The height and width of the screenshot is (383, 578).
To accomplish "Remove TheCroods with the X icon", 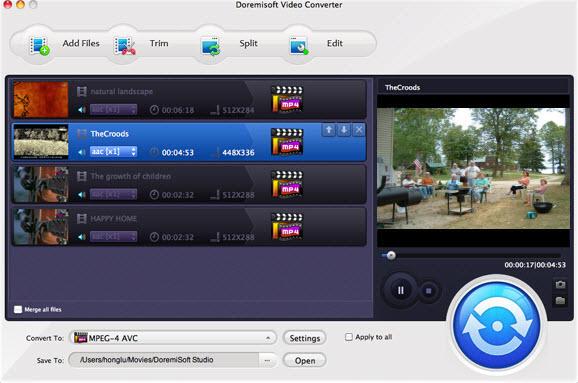I will click(359, 130).
